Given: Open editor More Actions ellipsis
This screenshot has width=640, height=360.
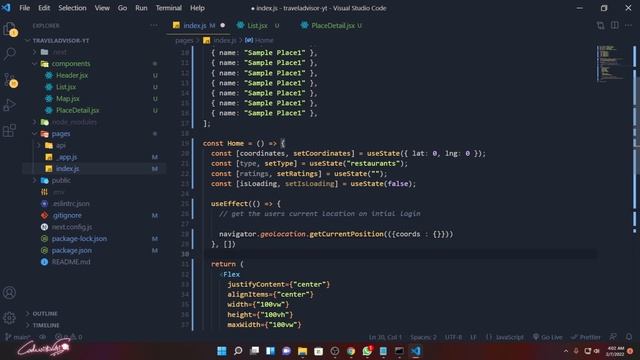Looking at the screenshot, I should (x=629, y=25).
